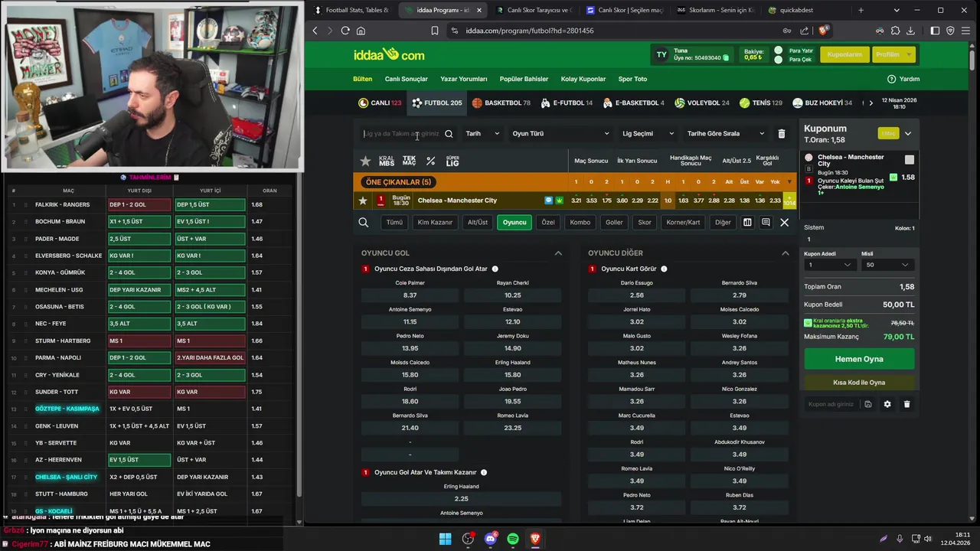Toggle the Tümü market filter
The height and width of the screenshot is (551, 980).
click(394, 223)
